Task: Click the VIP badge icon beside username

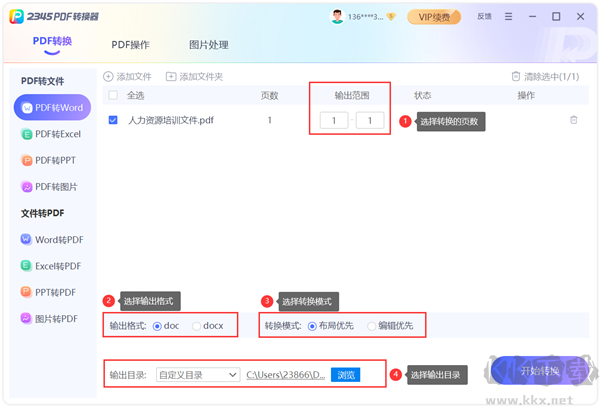Action: click(x=391, y=16)
